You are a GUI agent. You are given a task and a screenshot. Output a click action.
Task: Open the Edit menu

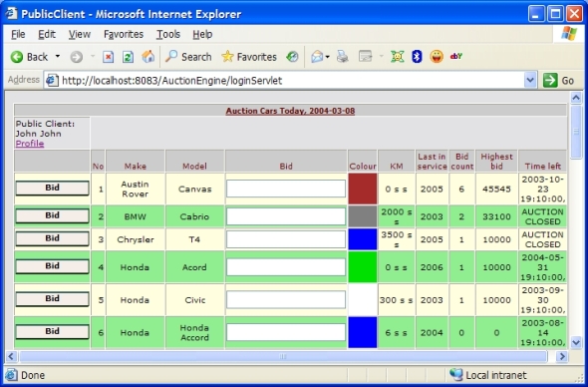tap(47, 35)
